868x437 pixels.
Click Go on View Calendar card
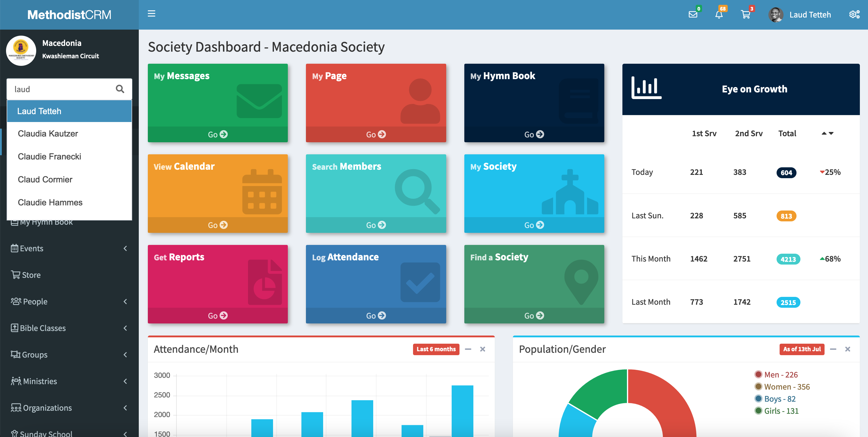click(218, 225)
